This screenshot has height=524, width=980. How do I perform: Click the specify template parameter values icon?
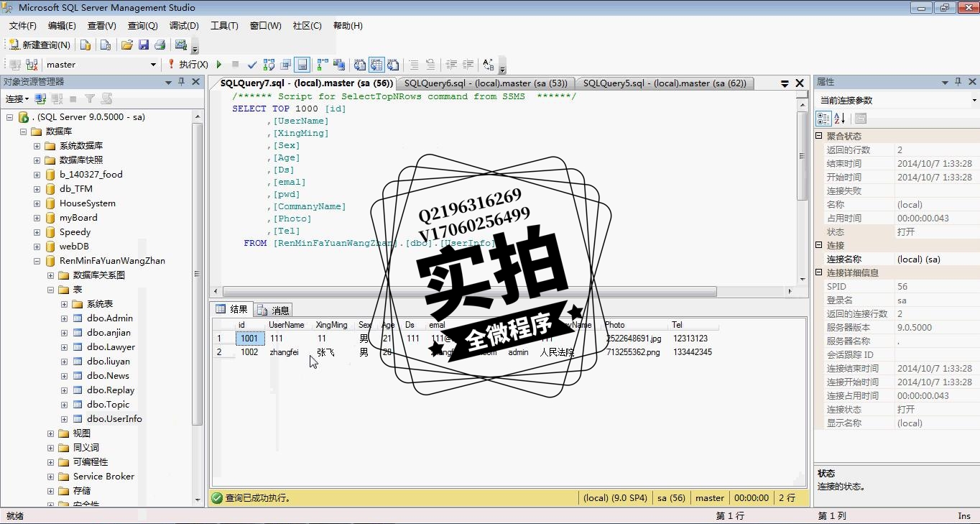tap(488, 65)
